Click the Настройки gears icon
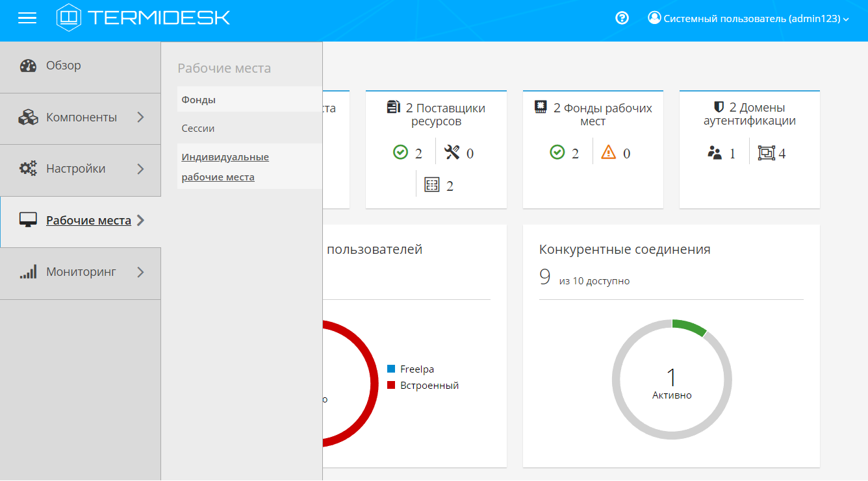Viewport: 868px width, 481px height. (28, 169)
